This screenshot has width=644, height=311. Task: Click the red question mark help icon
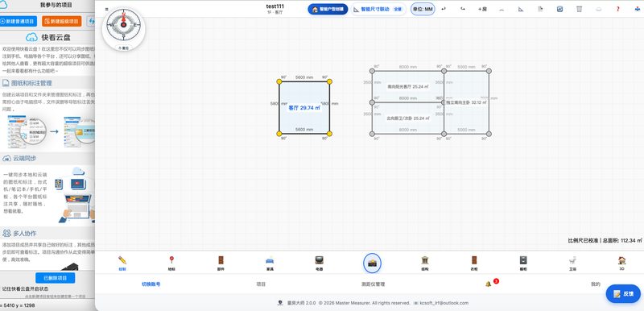[x=617, y=9]
